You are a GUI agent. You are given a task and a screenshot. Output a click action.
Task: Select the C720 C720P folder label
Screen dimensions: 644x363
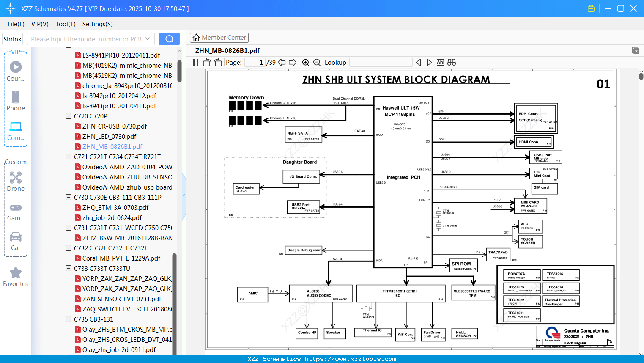coord(90,116)
